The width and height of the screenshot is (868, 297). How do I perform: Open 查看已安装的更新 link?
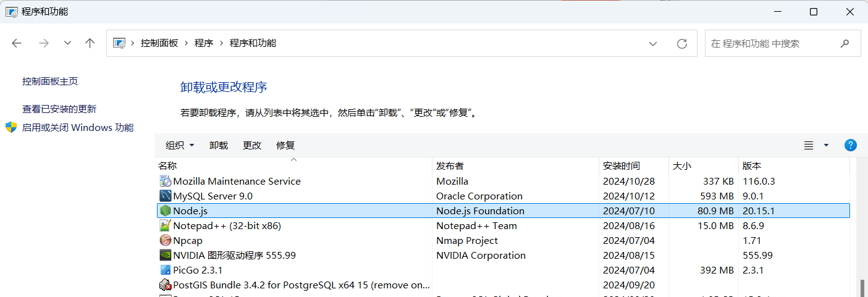point(59,109)
